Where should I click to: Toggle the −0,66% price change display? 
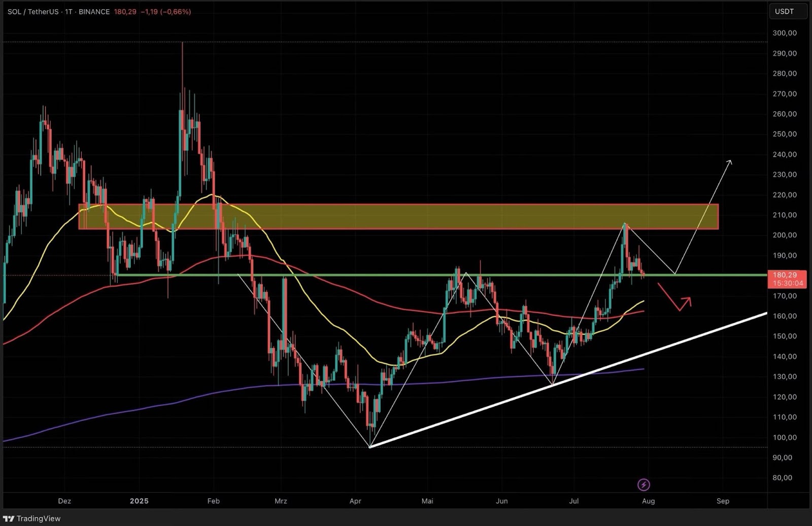(x=175, y=11)
